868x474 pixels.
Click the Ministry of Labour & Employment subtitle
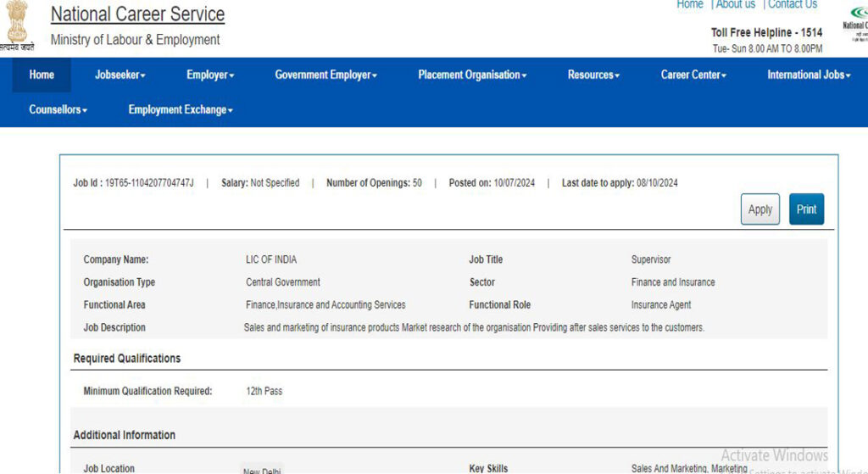135,39
